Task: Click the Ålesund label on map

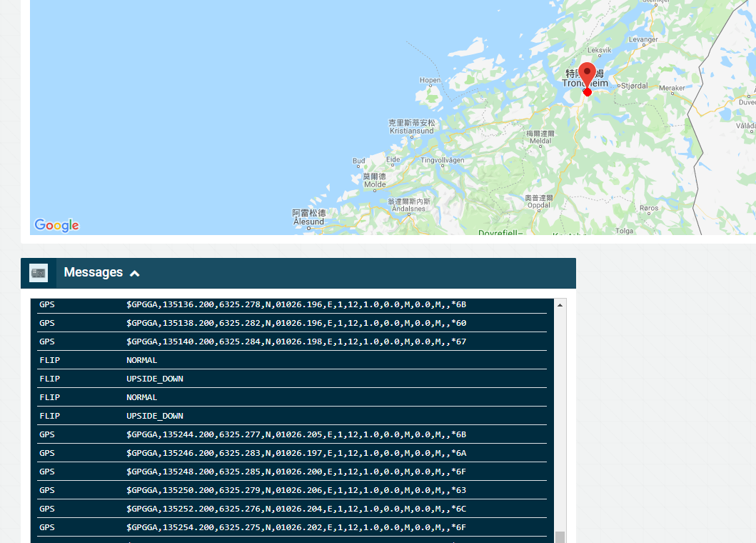Action: [308, 221]
